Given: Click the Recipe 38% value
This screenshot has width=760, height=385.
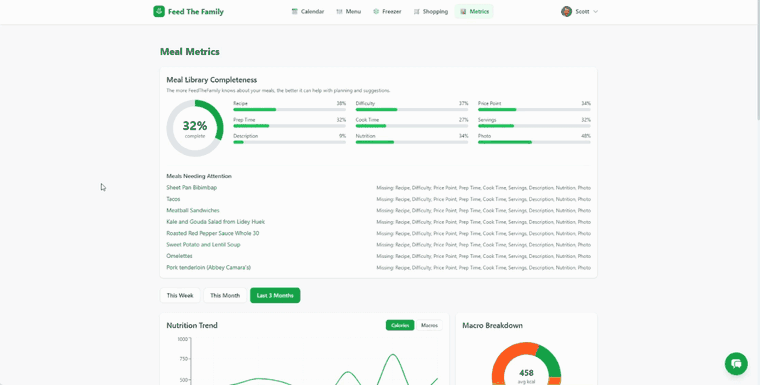Looking at the screenshot, I should pyautogui.click(x=341, y=104).
